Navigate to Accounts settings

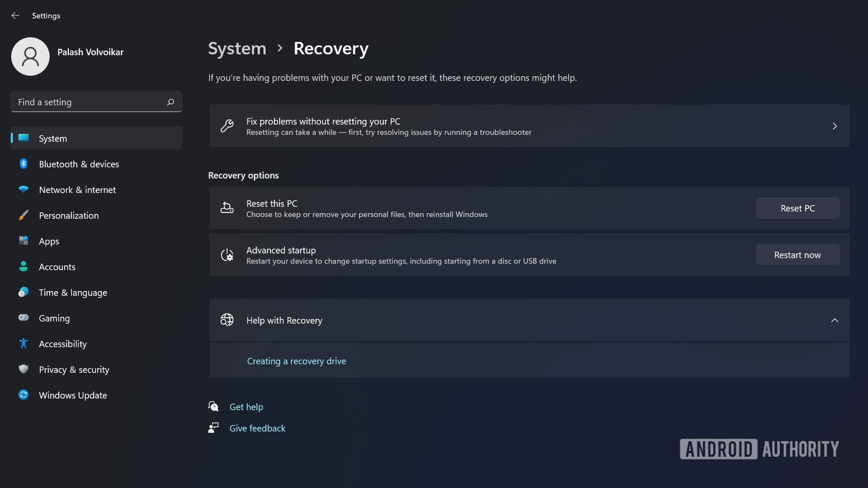point(96,267)
